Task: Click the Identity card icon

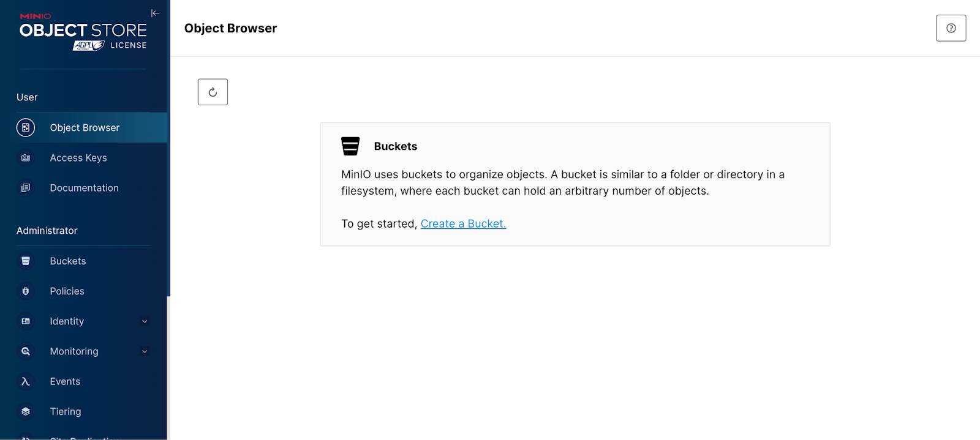Action: point(26,322)
